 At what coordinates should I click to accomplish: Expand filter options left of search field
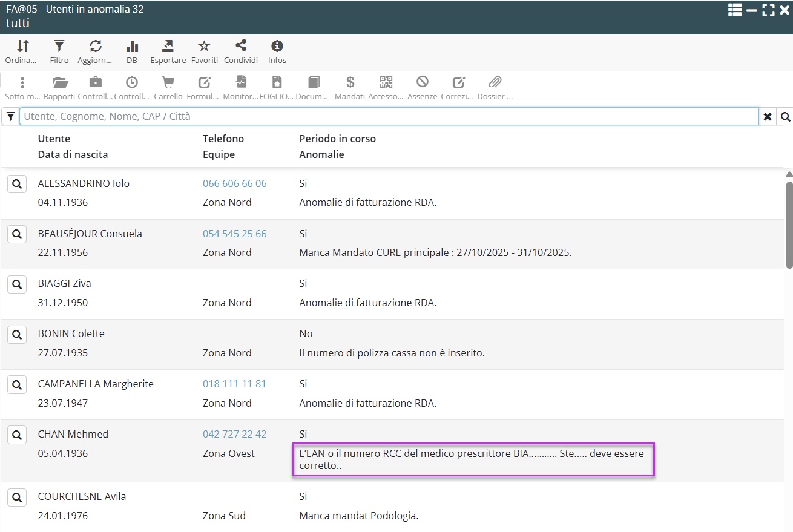tap(10, 117)
